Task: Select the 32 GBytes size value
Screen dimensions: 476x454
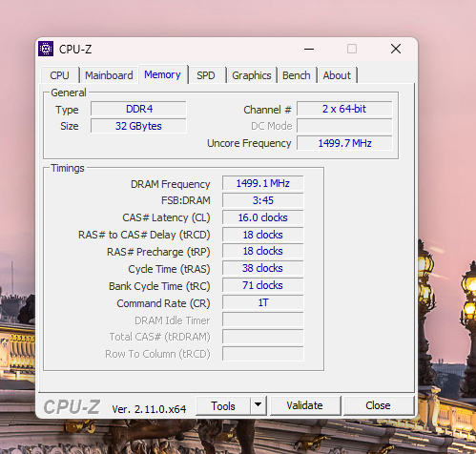Action: tap(138, 126)
